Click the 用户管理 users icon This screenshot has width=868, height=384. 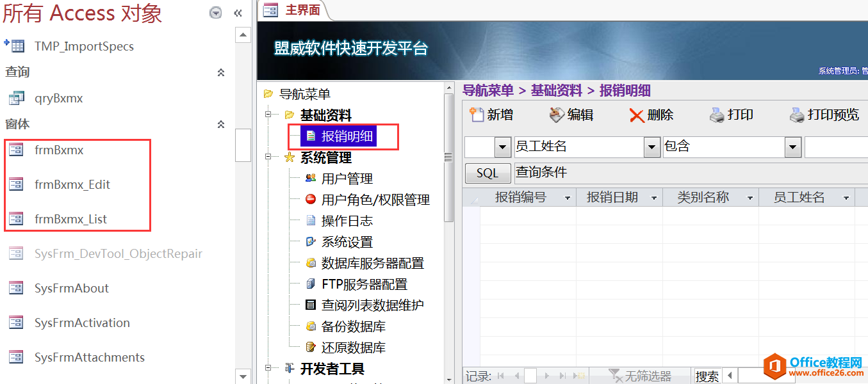click(311, 178)
